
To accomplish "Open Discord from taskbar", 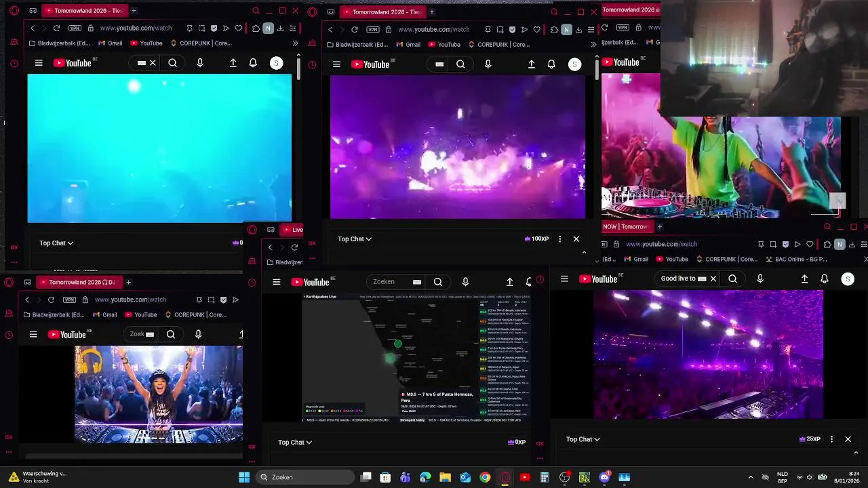I will click(x=604, y=477).
